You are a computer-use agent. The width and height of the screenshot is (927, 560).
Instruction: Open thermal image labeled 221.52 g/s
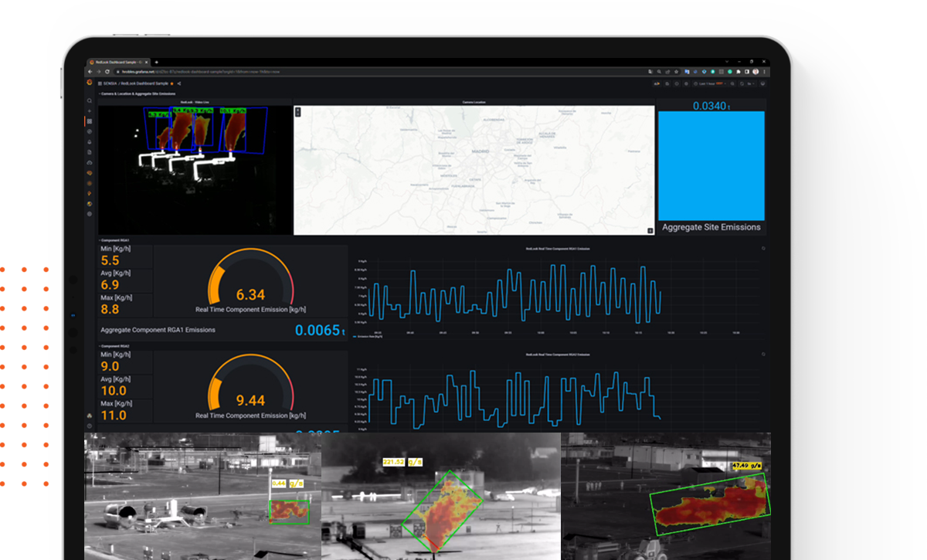(x=441, y=496)
